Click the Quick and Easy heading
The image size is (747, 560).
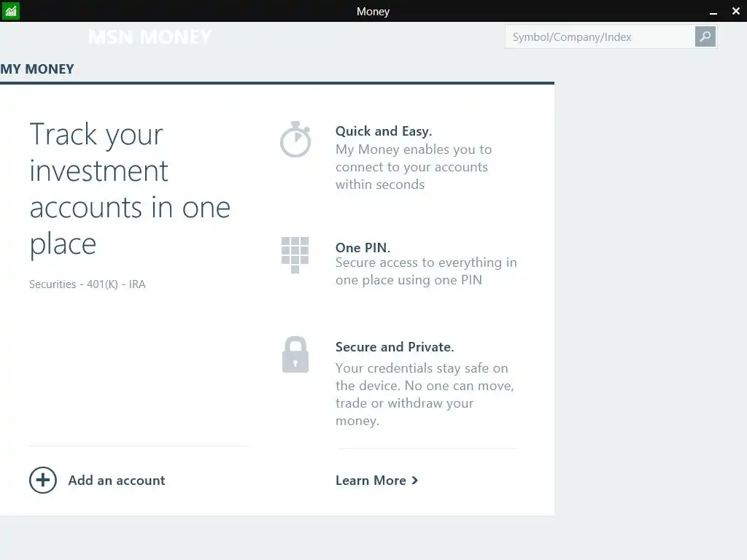384,131
